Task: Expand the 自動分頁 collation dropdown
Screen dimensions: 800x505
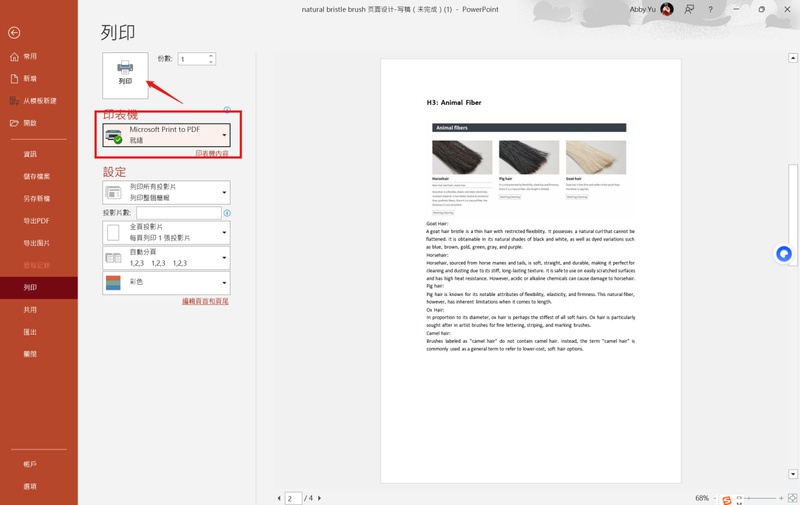Action: pos(166,258)
